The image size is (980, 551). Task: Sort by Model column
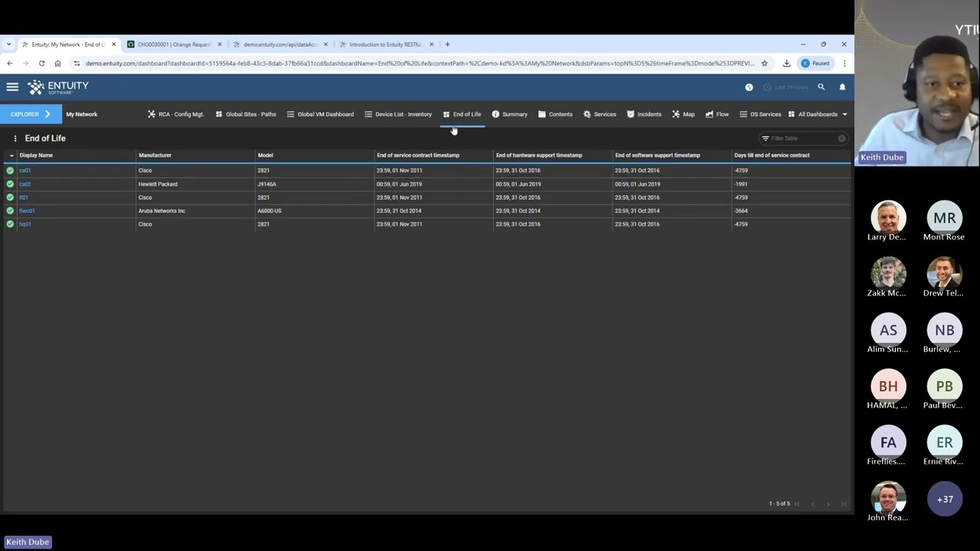tap(265, 155)
